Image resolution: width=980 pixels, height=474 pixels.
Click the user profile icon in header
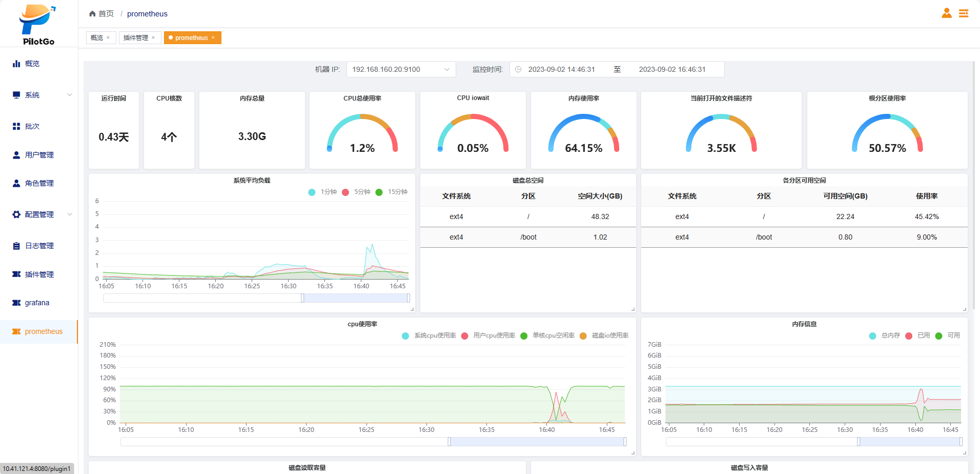[946, 13]
